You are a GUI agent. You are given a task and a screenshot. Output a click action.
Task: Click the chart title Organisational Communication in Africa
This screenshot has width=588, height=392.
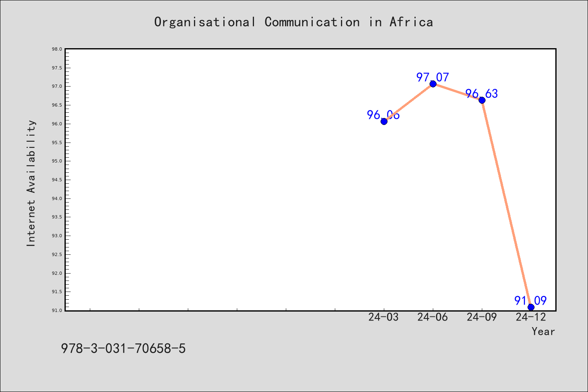(x=294, y=22)
